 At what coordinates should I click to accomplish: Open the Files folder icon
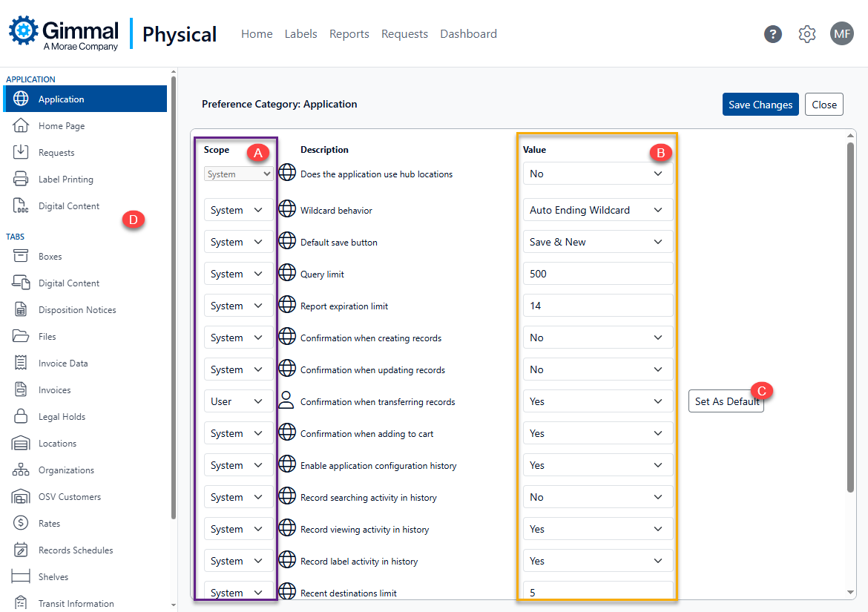[x=21, y=337]
